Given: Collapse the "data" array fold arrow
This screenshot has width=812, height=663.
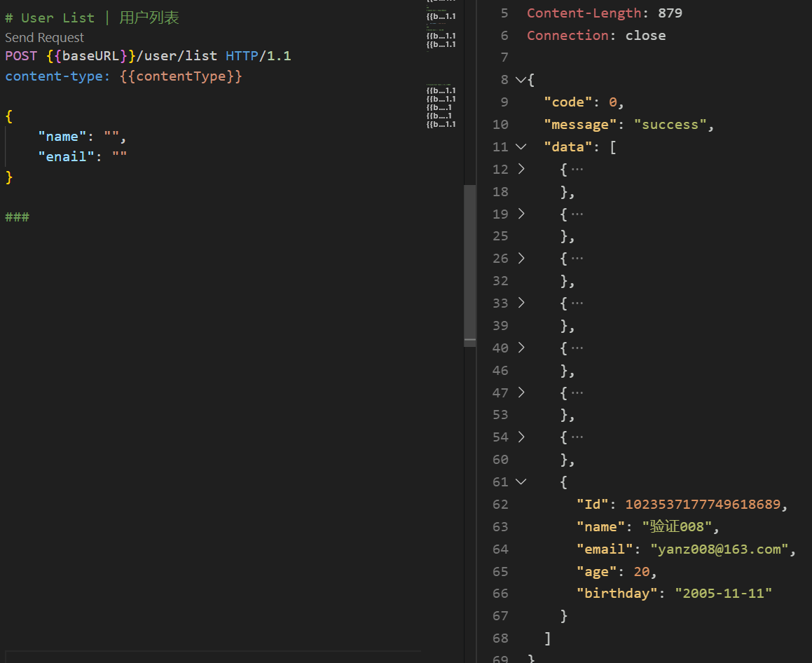Looking at the screenshot, I should tap(521, 147).
